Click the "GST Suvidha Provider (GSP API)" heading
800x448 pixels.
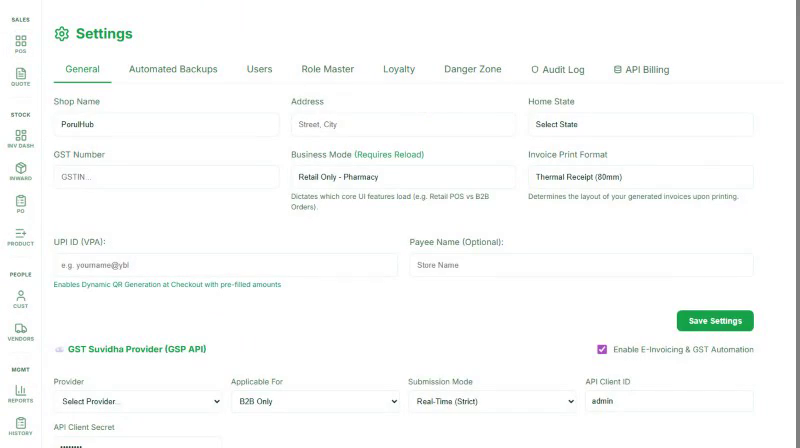point(137,350)
